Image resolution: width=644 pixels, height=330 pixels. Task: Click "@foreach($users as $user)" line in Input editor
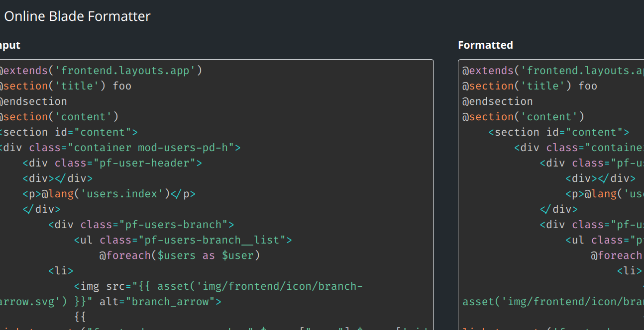[179, 255]
